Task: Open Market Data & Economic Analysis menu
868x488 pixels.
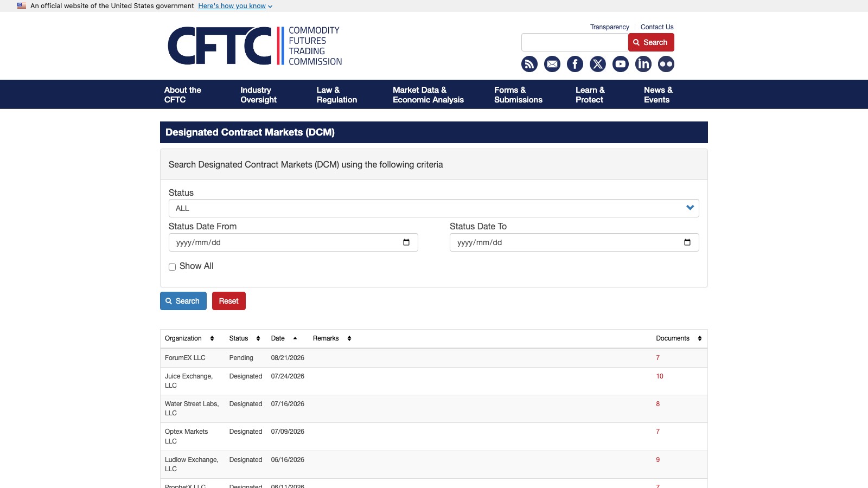Action: (429, 95)
